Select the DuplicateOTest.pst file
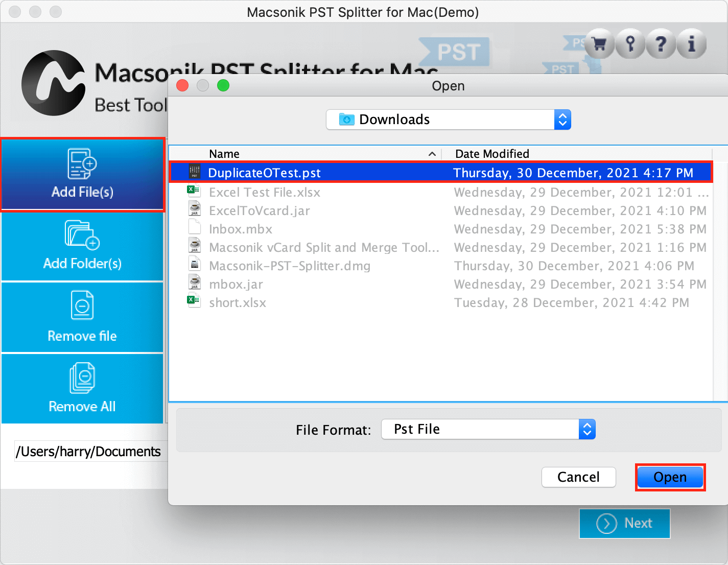 [x=265, y=172]
